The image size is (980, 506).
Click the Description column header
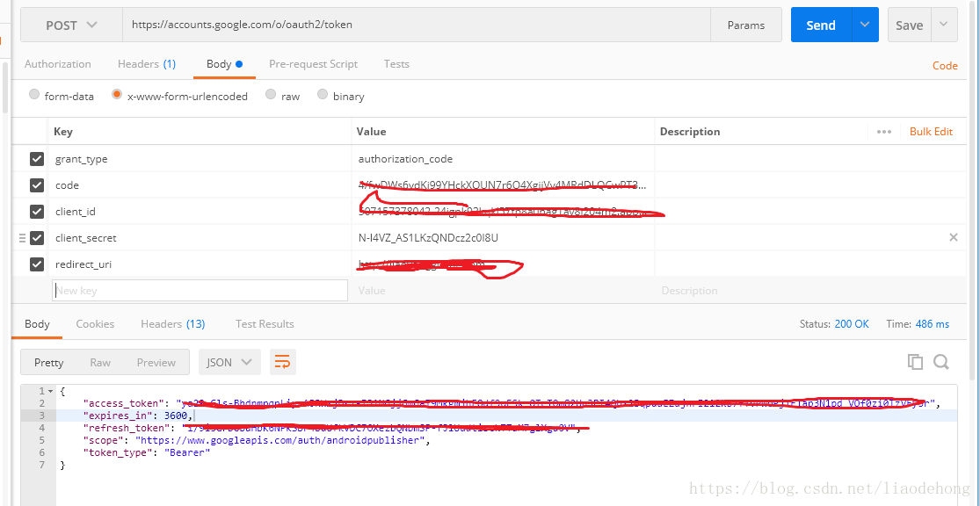[690, 132]
